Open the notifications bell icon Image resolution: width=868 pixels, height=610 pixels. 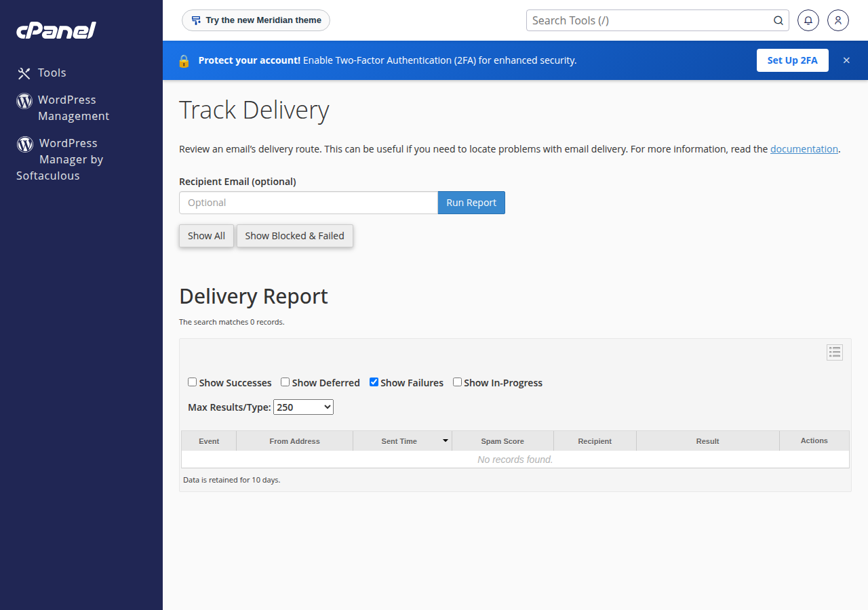[x=808, y=20]
